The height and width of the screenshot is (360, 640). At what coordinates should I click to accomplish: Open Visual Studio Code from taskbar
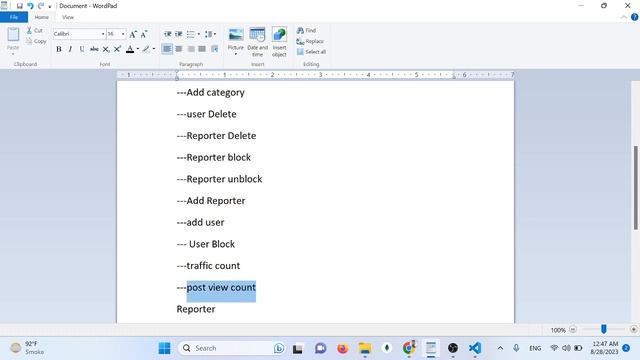(475, 348)
